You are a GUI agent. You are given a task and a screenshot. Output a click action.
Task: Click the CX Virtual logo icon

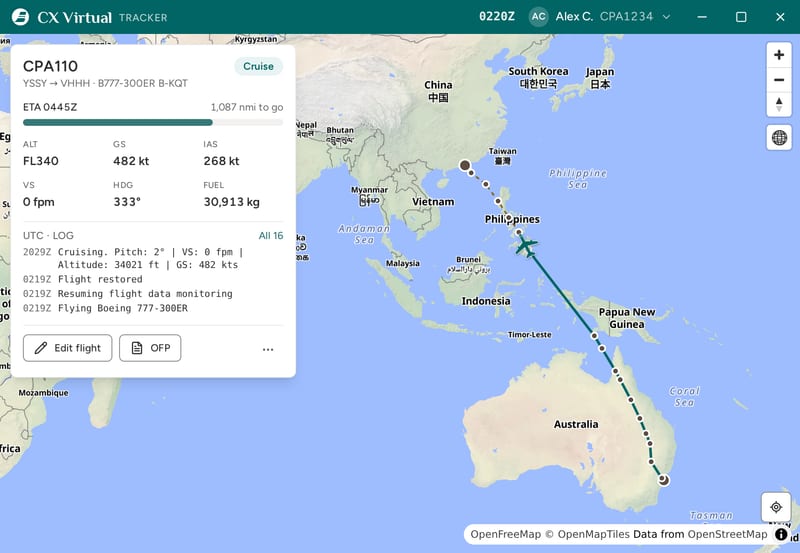click(20, 17)
